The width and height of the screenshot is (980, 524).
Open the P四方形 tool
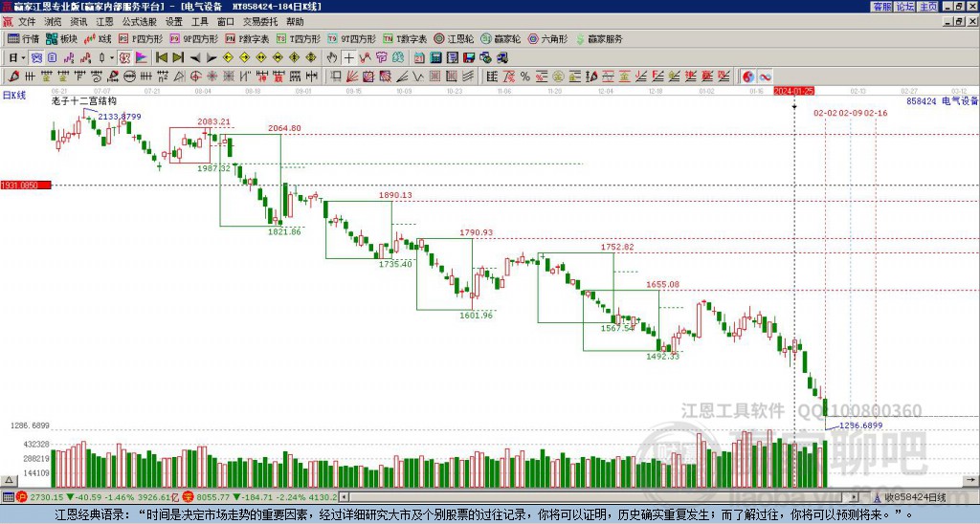pyautogui.click(x=141, y=38)
